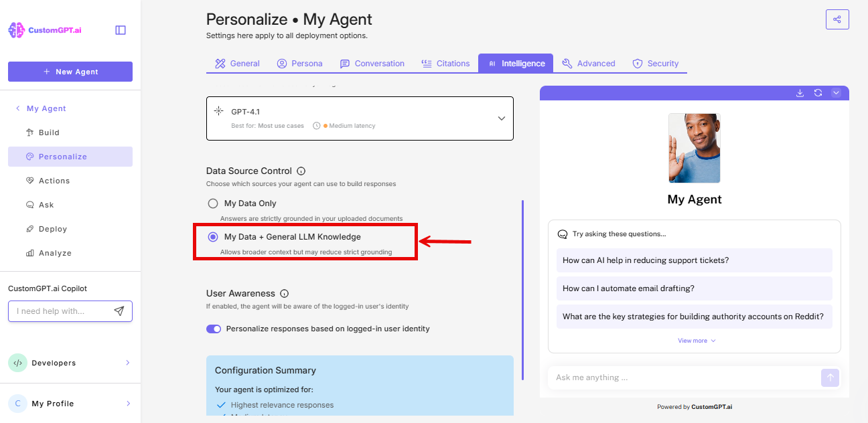The width and height of the screenshot is (868, 423).
Task: Click the share icon at top right
Action: point(837,19)
